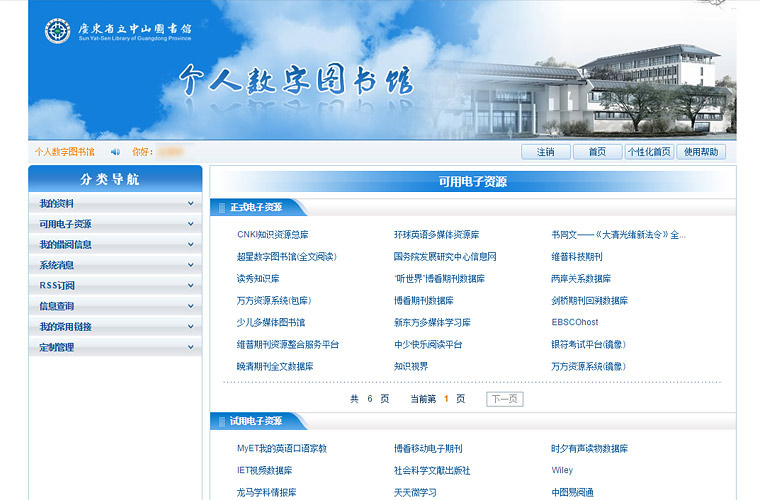Open IET视频数据库 link
The height and width of the screenshot is (500, 760).
point(265,470)
